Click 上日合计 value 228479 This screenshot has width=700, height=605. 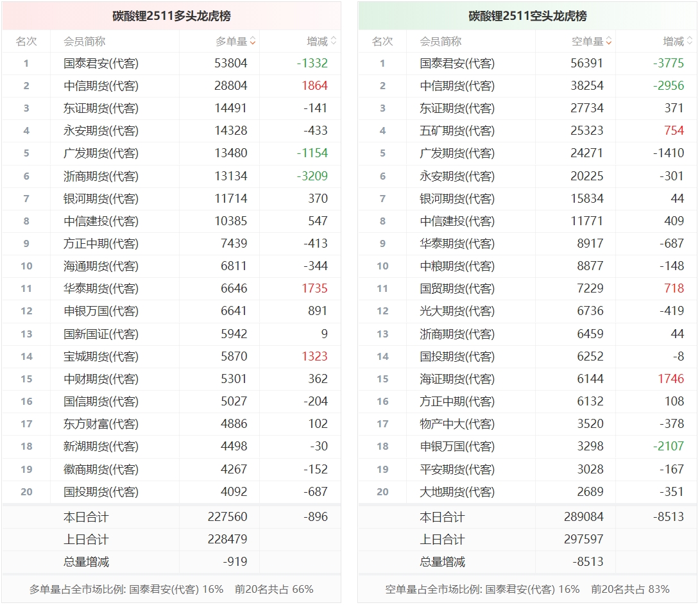click(228, 540)
